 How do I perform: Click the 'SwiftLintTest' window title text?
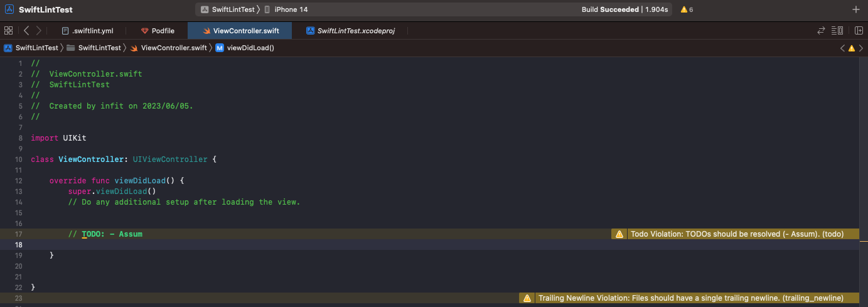[x=45, y=9]
